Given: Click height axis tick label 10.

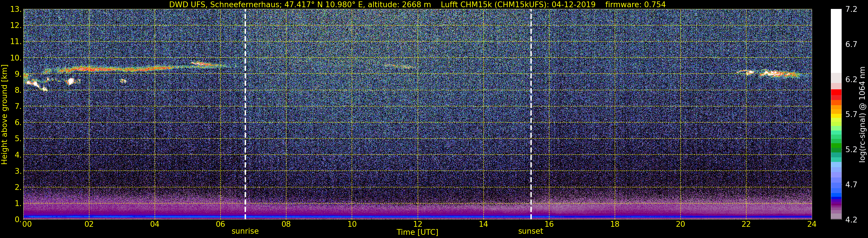Looking at the screenshot, I should (16, 58).
